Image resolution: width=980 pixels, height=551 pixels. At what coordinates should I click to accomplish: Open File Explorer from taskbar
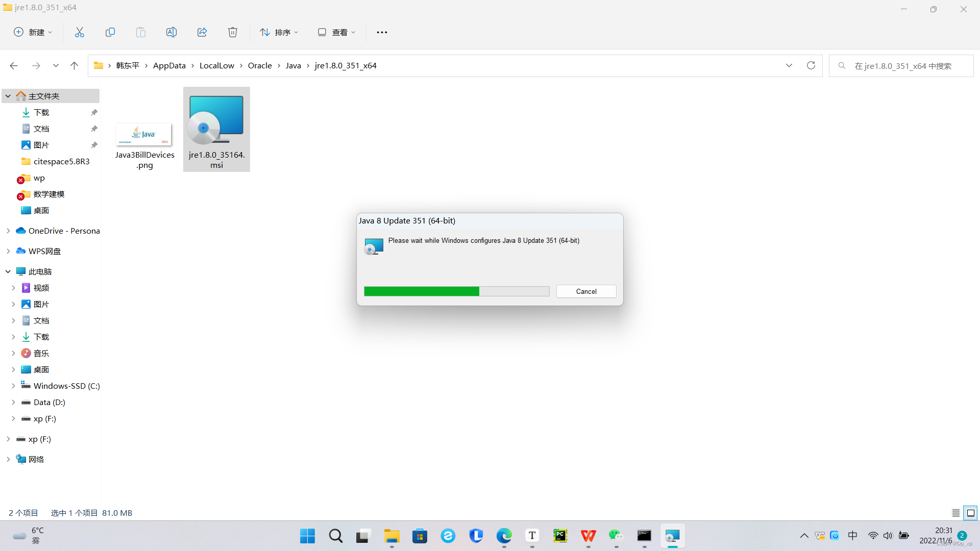coord(391,536)
